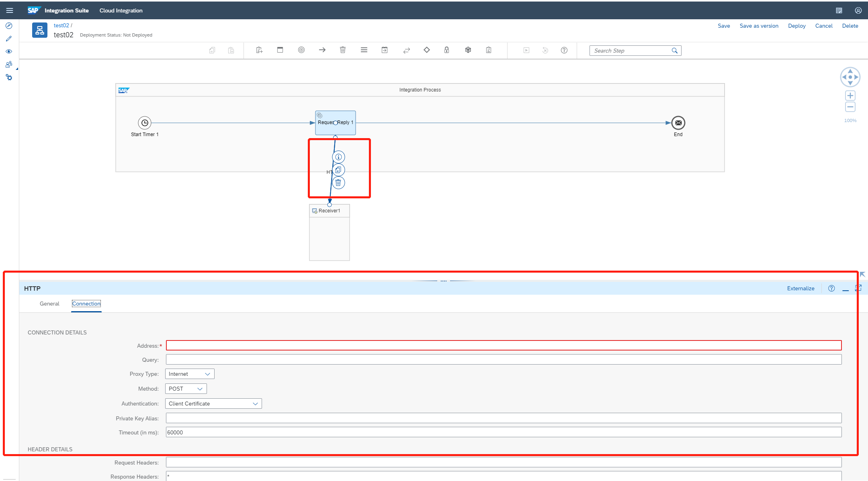This screenshot has height=481, width=868.
Task: Deploy the integration flow
Action: coord(797,26)
